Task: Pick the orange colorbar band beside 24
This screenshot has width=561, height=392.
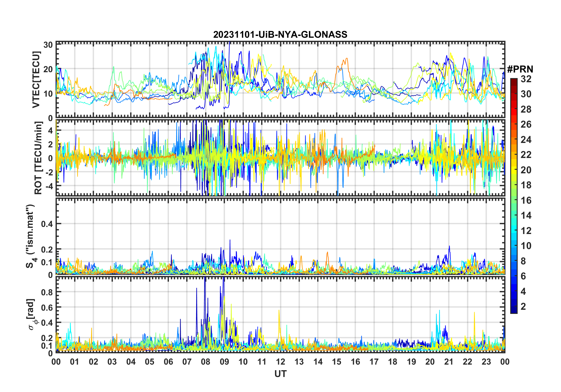Action: (x=514, y=140)
